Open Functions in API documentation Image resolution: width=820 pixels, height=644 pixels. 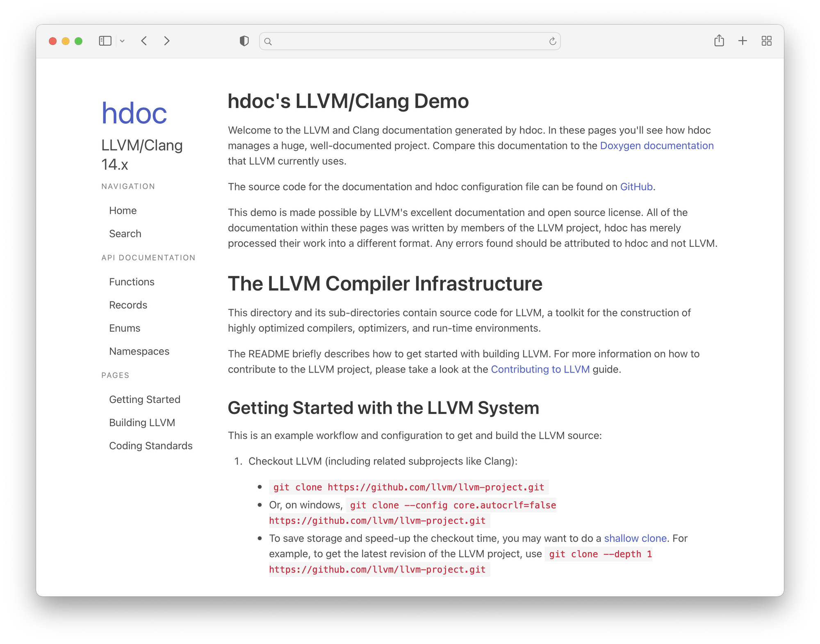tap(132, 282)
